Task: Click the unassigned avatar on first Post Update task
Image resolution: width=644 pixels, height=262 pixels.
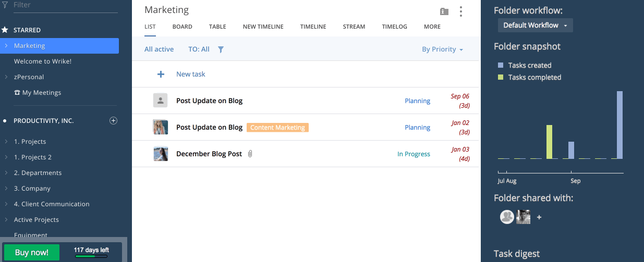Action: [x=160, y=101]
